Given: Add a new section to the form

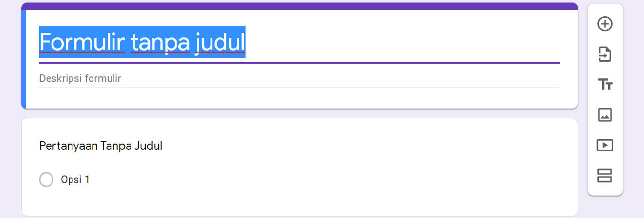Looking at the screenshot, I should [x=605, y=176].
